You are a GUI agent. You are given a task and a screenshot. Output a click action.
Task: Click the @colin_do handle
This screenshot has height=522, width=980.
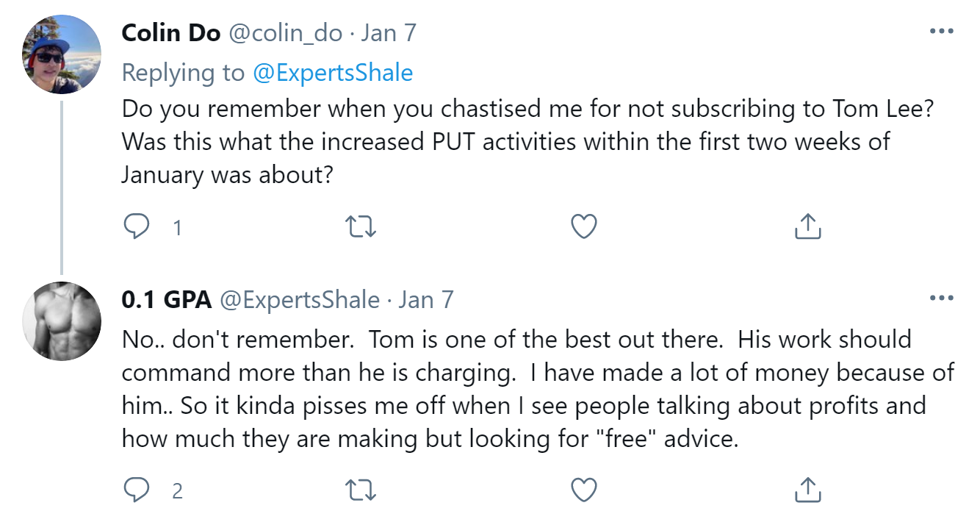287,33
